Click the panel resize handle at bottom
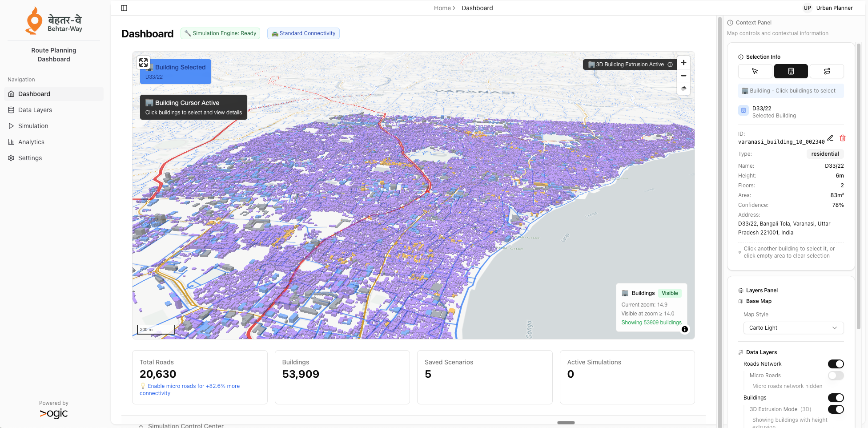 click(x=566, y=423)
